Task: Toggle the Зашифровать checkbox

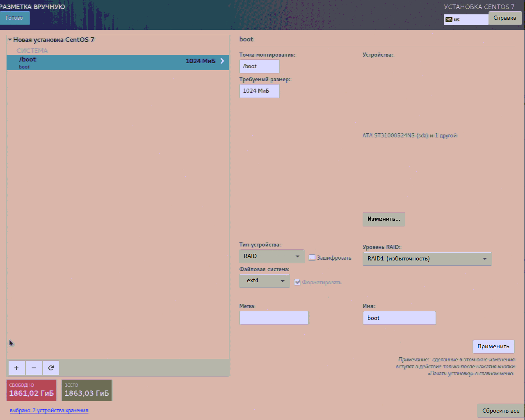Action: [x=312, y=258]
